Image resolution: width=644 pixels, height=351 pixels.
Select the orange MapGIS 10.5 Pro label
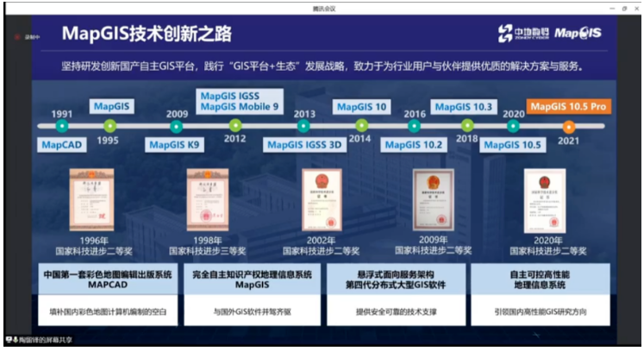tap(568, 106)
